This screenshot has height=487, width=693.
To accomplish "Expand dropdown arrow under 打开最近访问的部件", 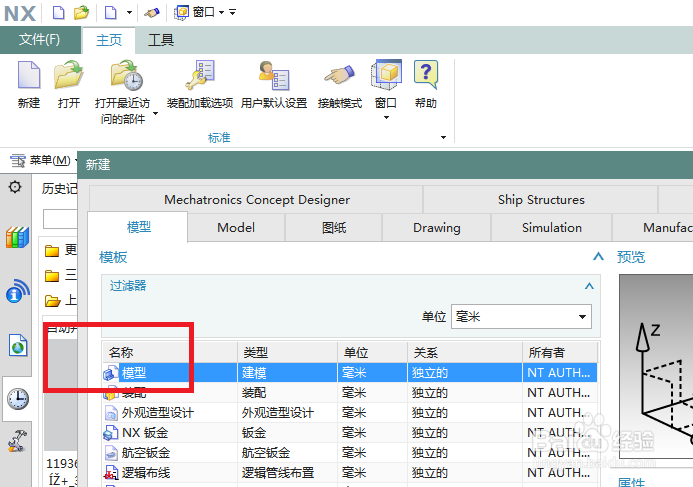I will tap(155, 114).
